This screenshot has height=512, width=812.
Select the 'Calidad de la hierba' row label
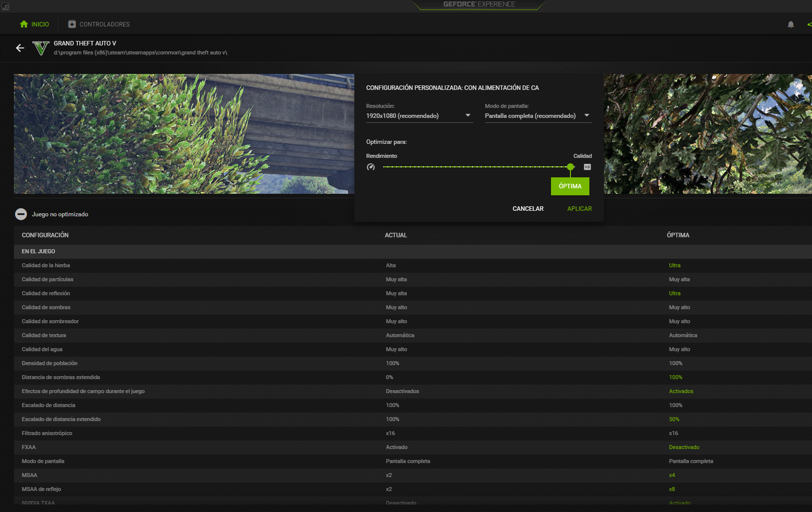point(46,265)
